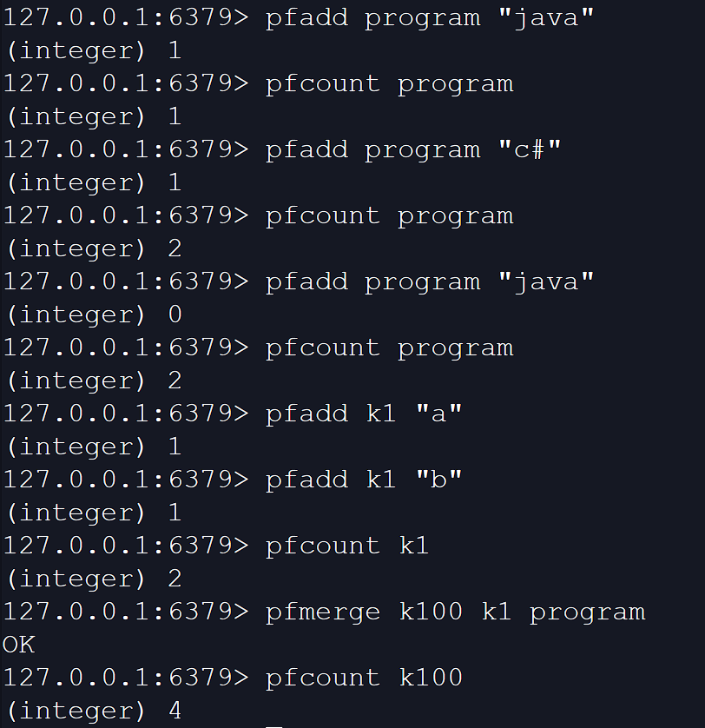This screenshot has width=705, height=728.
Task: Click the "c#" string argument
Action: coord(530,149)
